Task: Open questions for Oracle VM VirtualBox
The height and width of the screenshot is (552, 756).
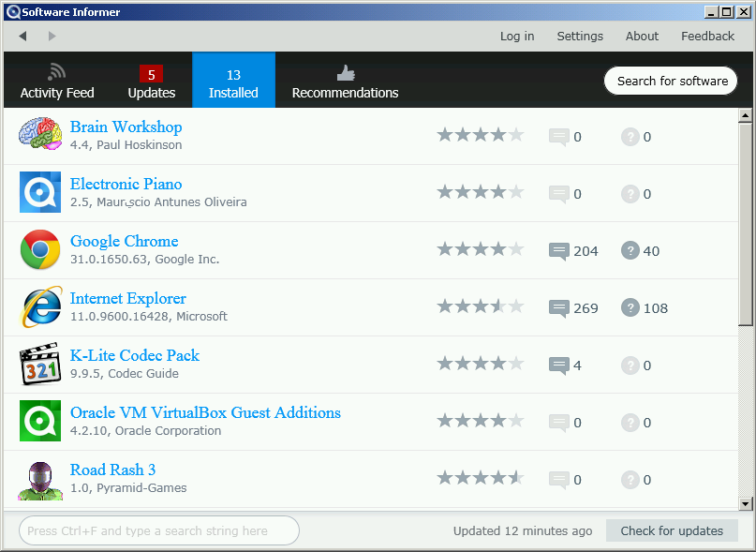Action: [636, 423]
